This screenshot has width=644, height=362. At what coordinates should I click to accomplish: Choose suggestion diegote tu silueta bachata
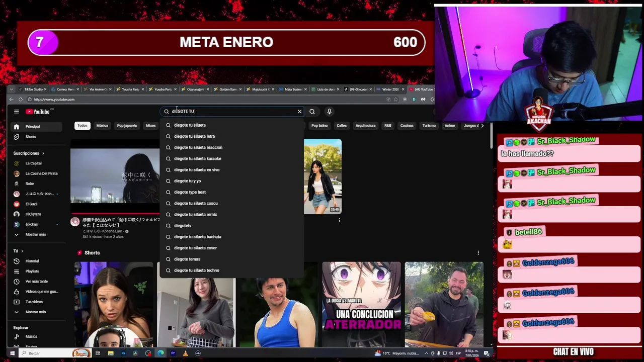coord(232,237)
